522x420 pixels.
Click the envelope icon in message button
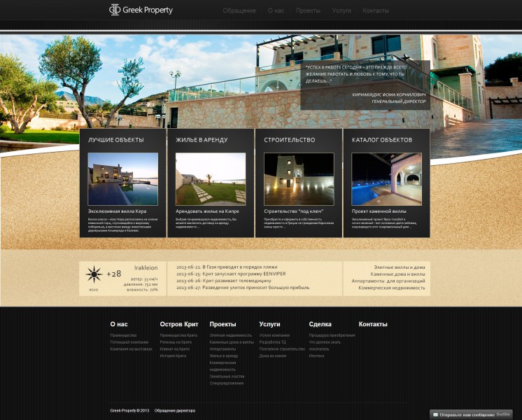(435, 414)
